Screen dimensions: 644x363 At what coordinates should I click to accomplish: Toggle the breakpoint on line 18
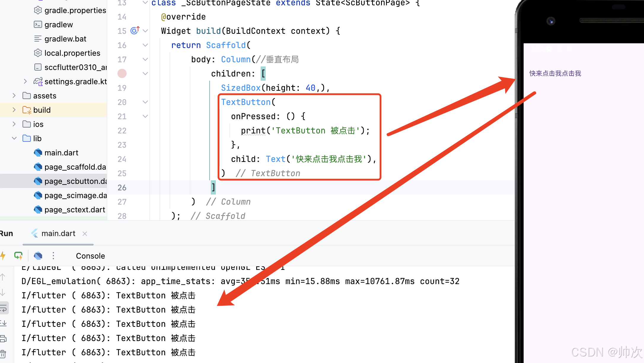tap(122, 73)
